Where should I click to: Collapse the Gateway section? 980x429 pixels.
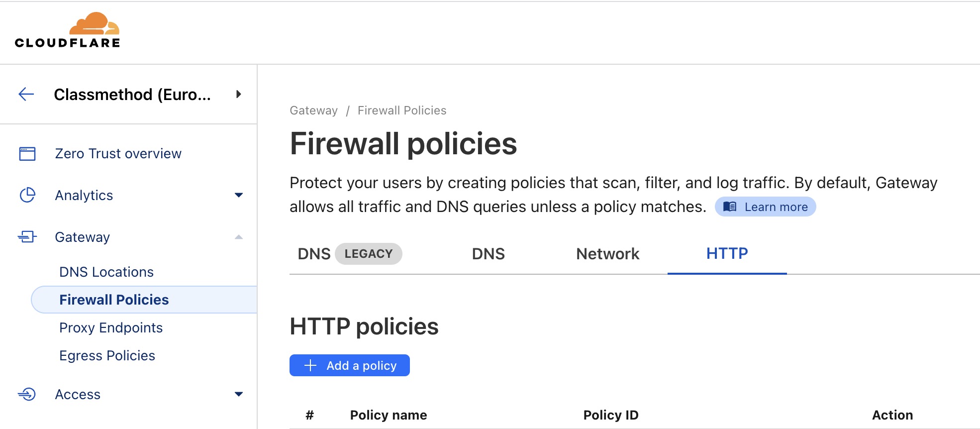(x=239, y=237)
